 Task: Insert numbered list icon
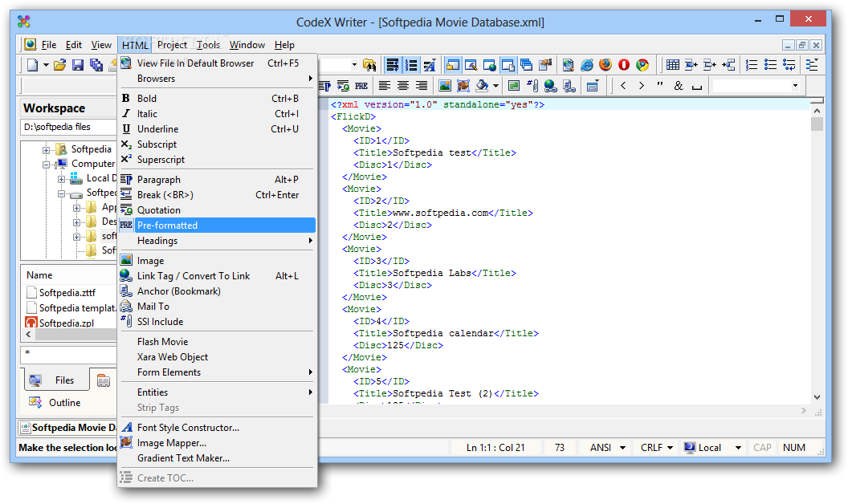click(752, 66)
